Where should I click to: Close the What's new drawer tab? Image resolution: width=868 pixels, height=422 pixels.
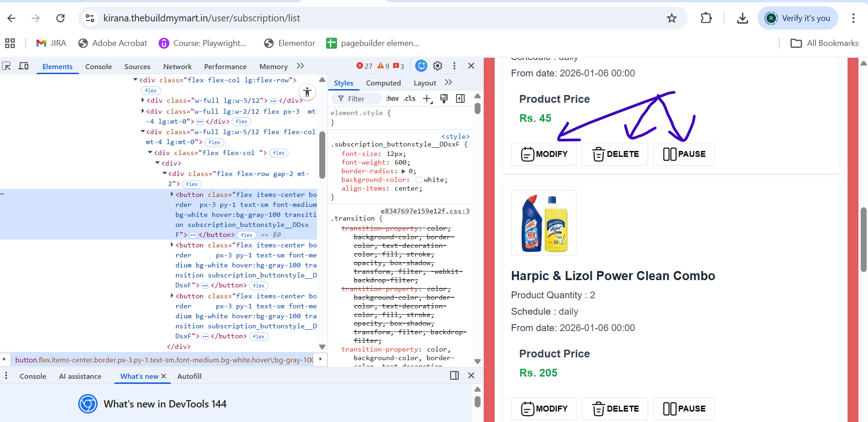pyautogui.click(x=164, y=376)
